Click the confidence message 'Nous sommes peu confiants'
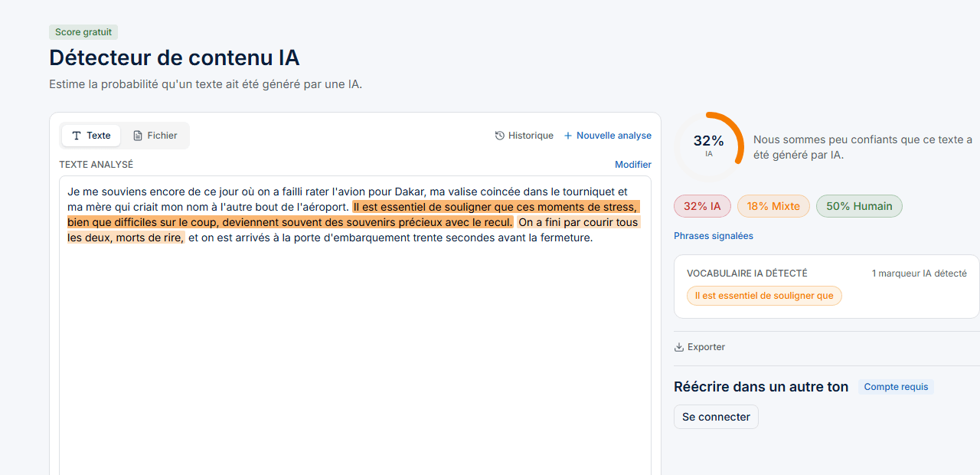The image size is (980, 475). (863, 147)
